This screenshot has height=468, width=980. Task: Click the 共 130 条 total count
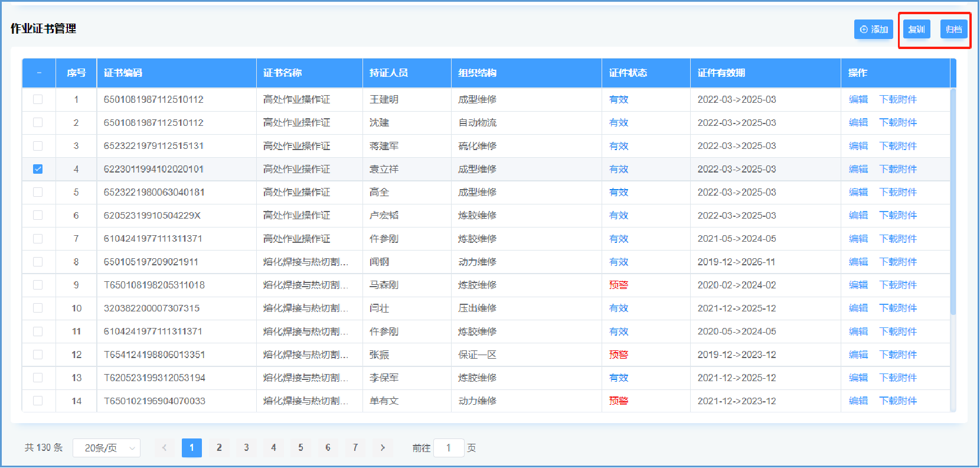[x=44, y=448]
